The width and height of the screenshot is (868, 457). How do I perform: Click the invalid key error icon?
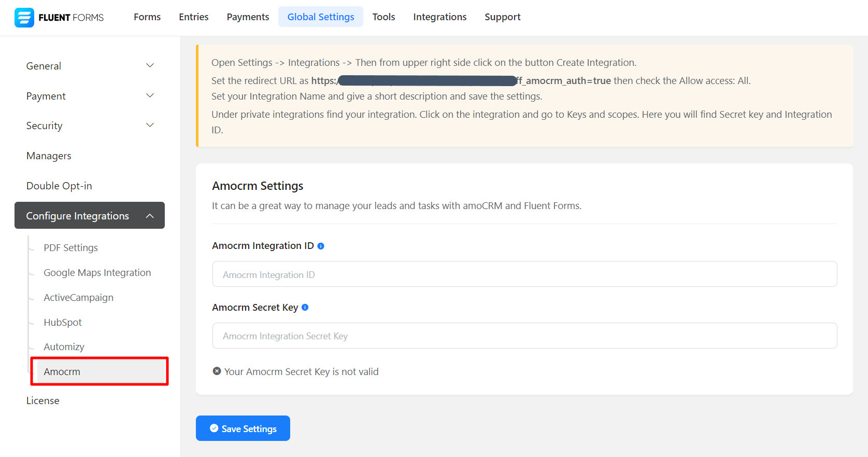click(x=217, y=371)
